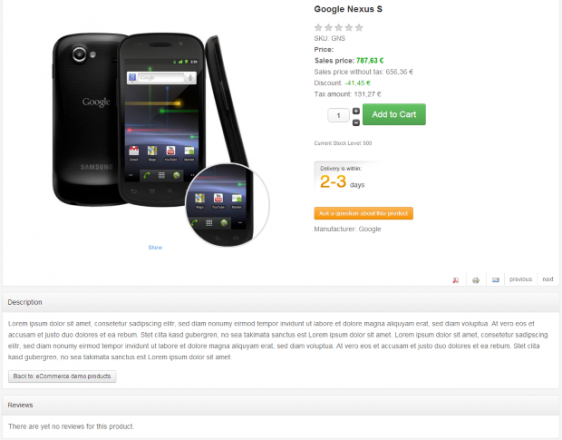Screen dimensions: 562x440
Task: Increase quantity with the plus button
Action: pos(356,111)
